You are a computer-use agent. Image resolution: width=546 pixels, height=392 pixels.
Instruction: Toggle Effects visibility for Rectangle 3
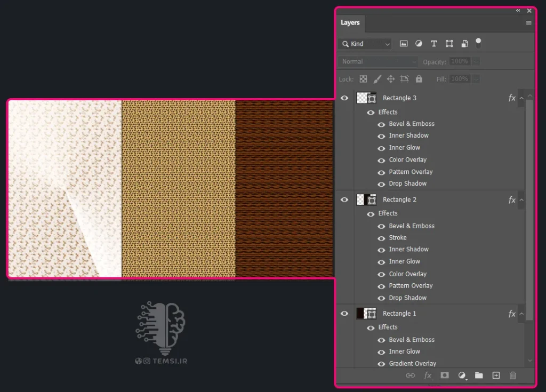tap(371, 112)
